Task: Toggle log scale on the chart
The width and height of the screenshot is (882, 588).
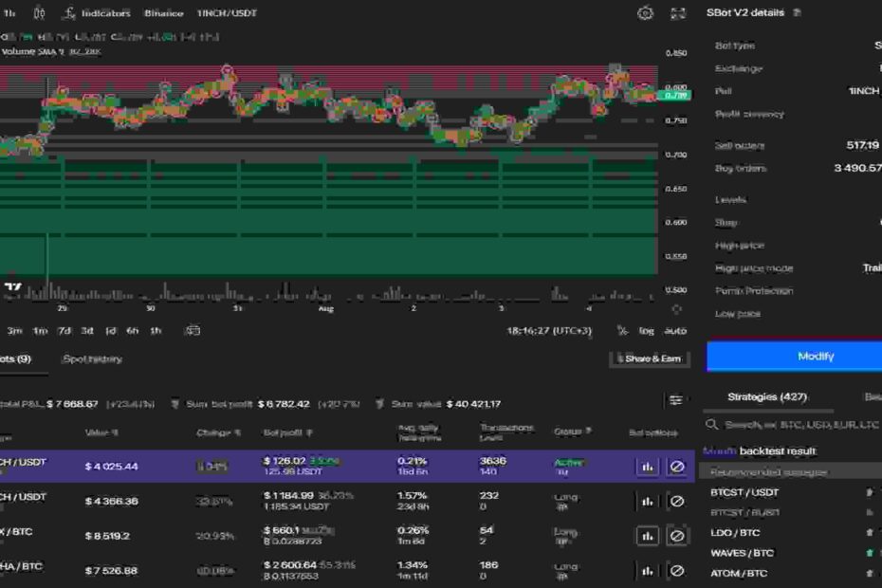Action: click(647, 331)
